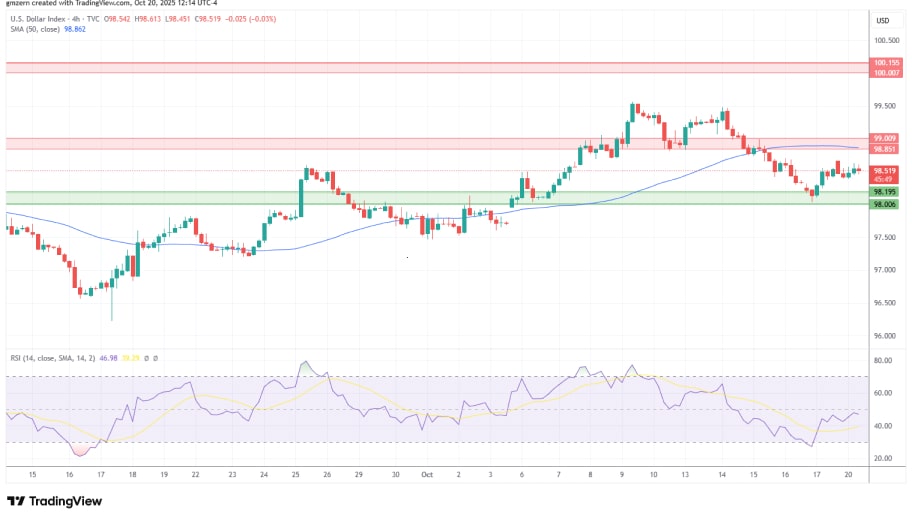The height and width of the screenshot is (513, 912).
Task: Click the upper red resistance zone band
Action: coord(430,67)
